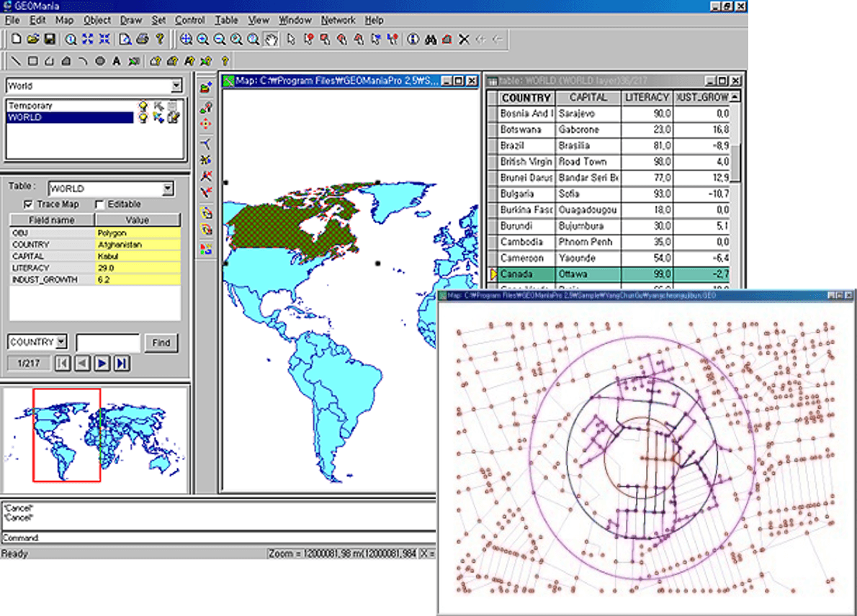Click the Afghanistan value cell
Image resolution: width=857 pixels, height=616 pixels.
click(x=138, y=245)
